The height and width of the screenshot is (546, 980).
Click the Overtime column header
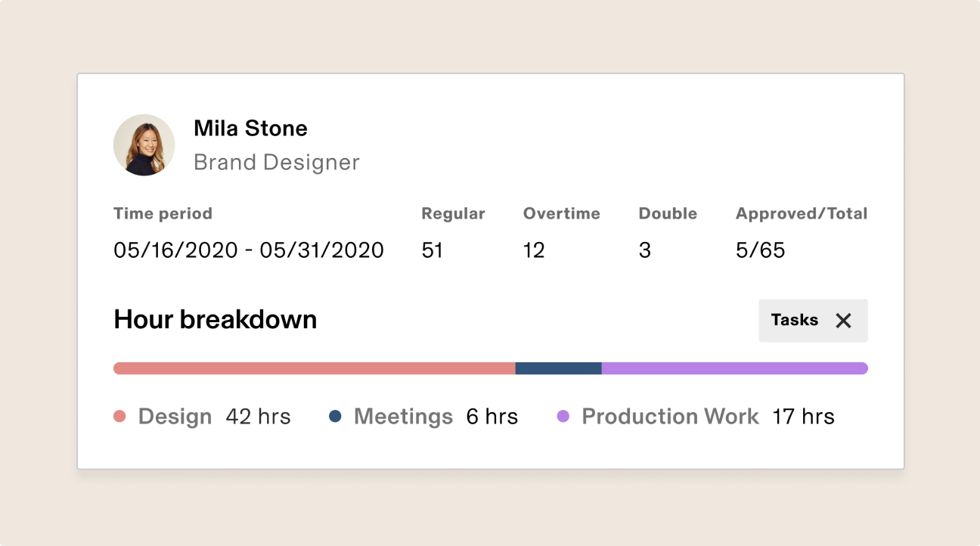[562, 213]
